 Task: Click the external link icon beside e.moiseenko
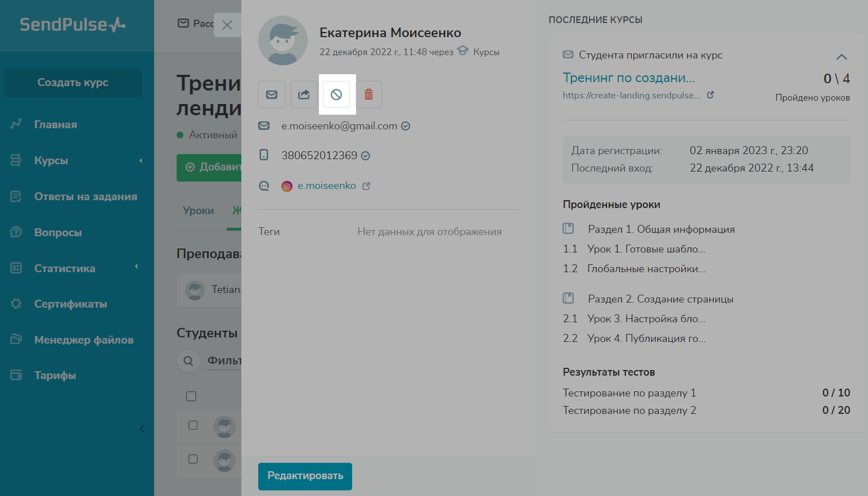pyautogui.click(x=366, y=186)
